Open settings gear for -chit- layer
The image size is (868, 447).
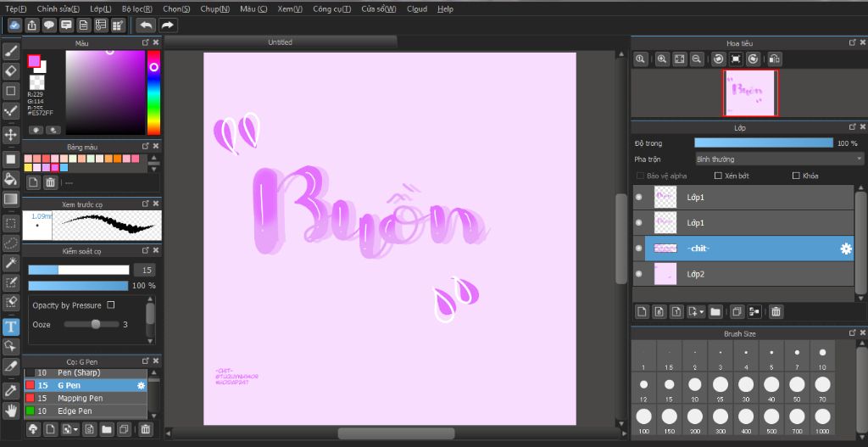click(846, 249)
